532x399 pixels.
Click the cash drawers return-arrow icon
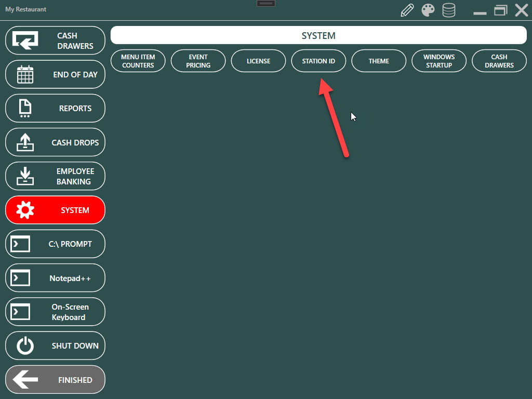tap(25, 41)
